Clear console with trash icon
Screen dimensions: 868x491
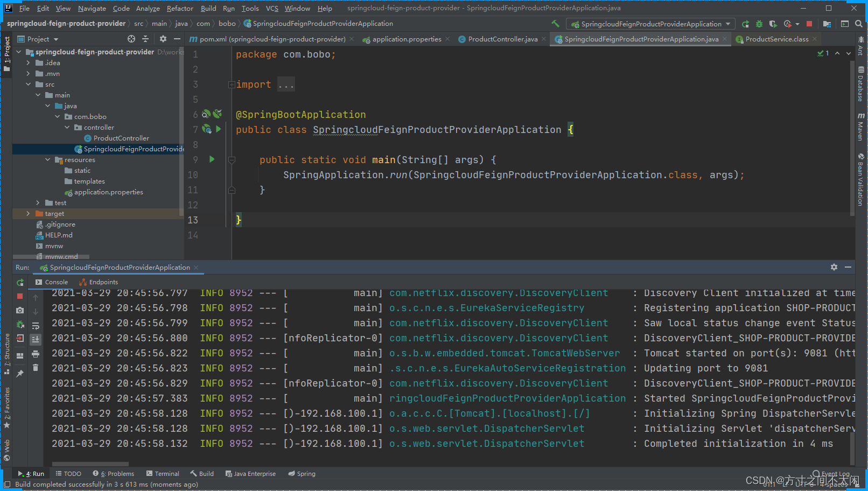36,368
